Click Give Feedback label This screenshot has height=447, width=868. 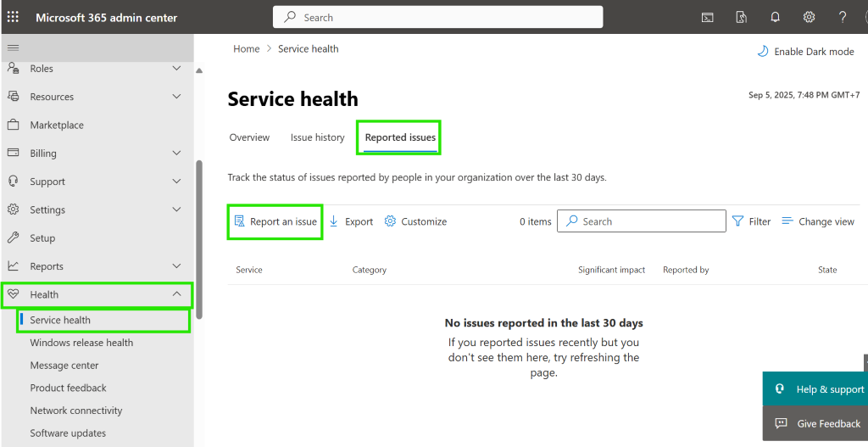(829, 424)
